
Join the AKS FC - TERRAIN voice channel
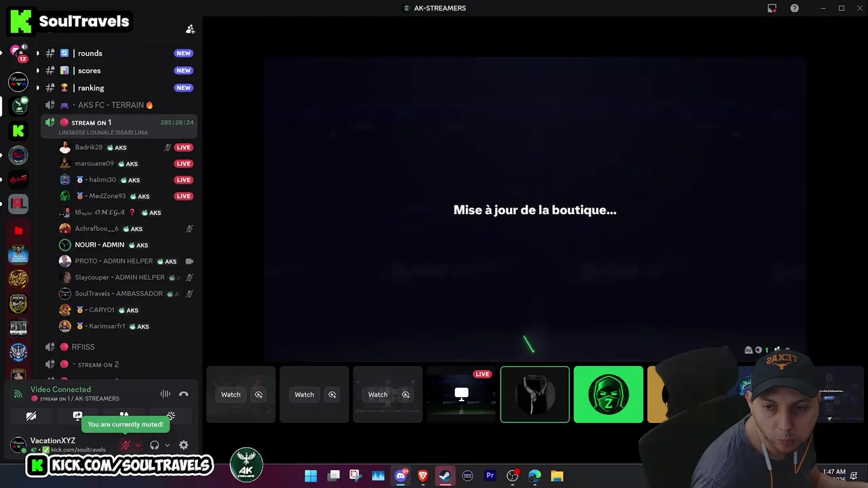coord(119,105)
